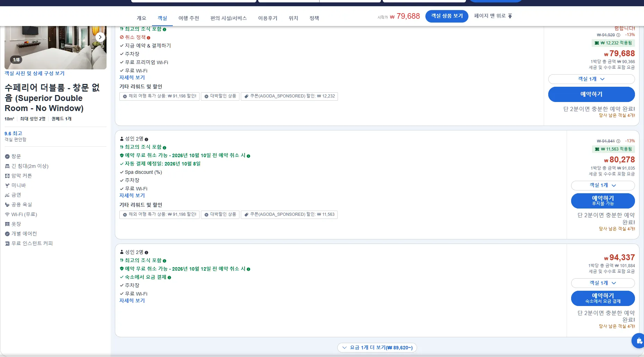This screenshot has width=644, height=357.
Task: Click 예약하기 for ₩79,688 offer
Action: pyautogui.click(x=591, y=94)
